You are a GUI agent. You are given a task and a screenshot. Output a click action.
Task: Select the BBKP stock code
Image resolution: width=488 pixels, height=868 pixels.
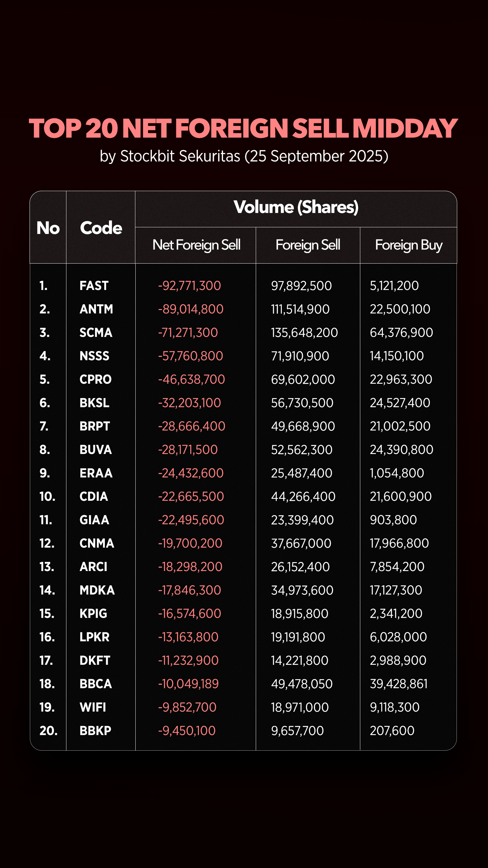click(x=95, y=731)
